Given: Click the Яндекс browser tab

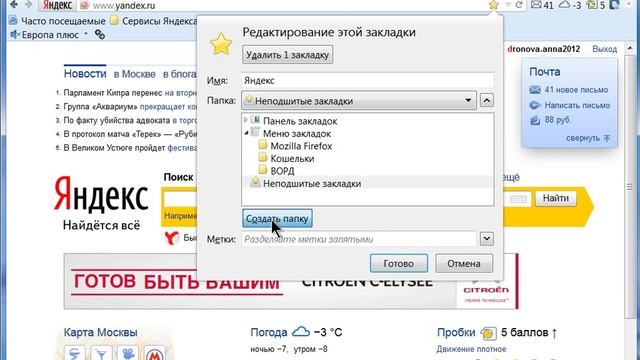Looking at the screenshot, I should (x=57, y=5).
